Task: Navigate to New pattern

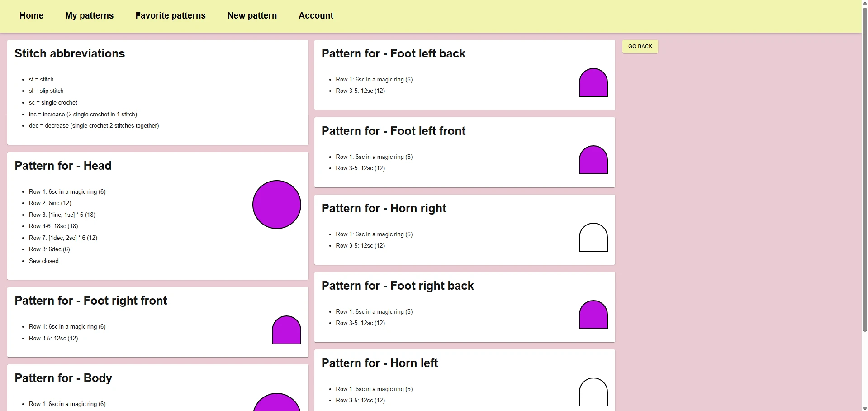Action: [252, 15]
